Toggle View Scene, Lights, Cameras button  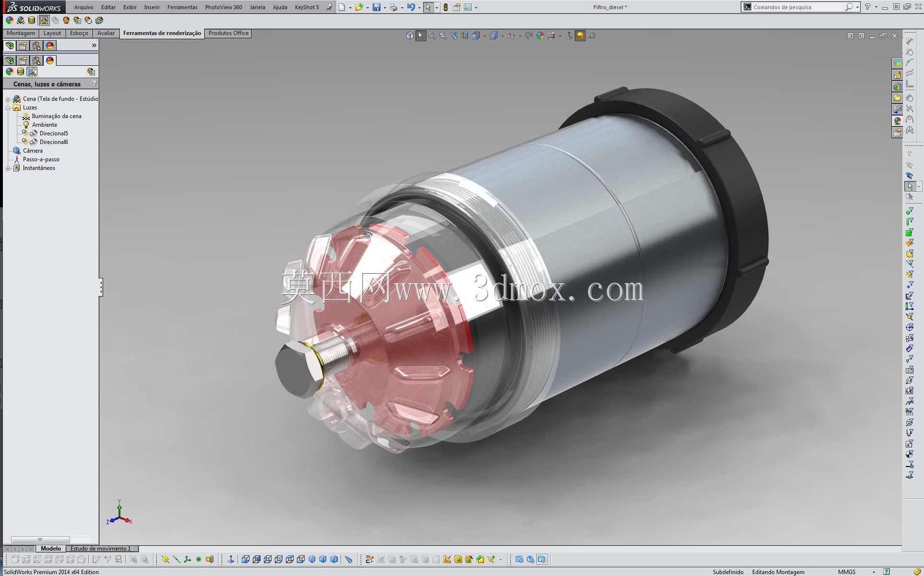click(32, 72)
